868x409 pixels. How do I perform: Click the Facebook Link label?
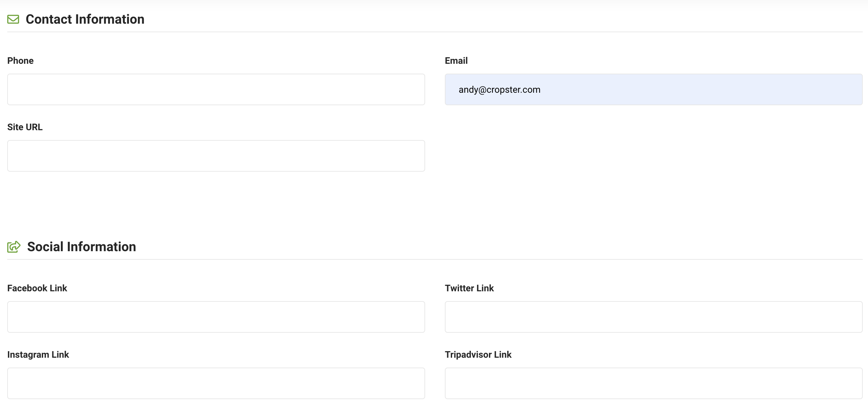pyautogui.click(x=37, y=288)
